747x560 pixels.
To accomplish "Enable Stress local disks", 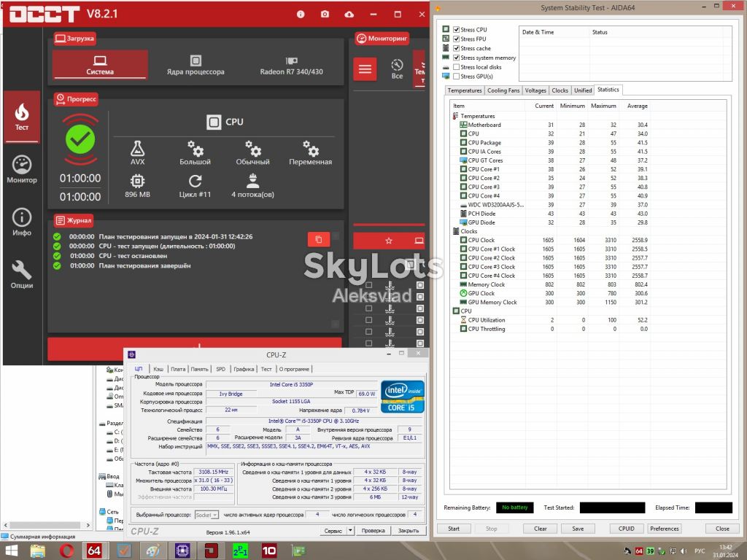I will pyautogui.click(x=457, y=67).
